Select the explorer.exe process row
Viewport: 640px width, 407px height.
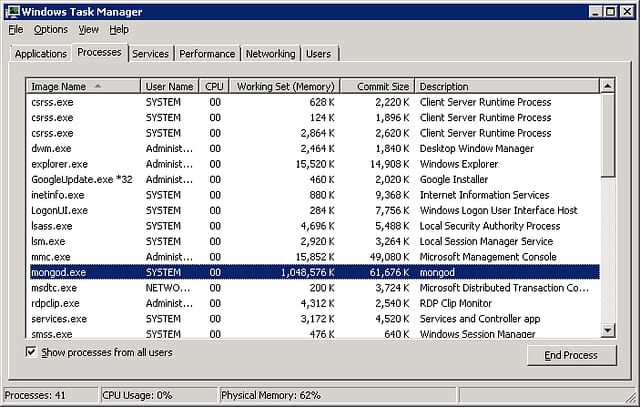[59, 164]
